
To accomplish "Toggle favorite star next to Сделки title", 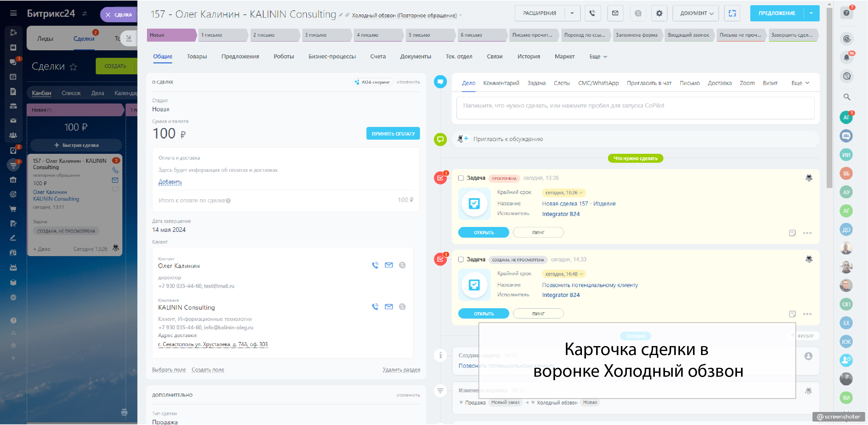I will tap(73, 67).
